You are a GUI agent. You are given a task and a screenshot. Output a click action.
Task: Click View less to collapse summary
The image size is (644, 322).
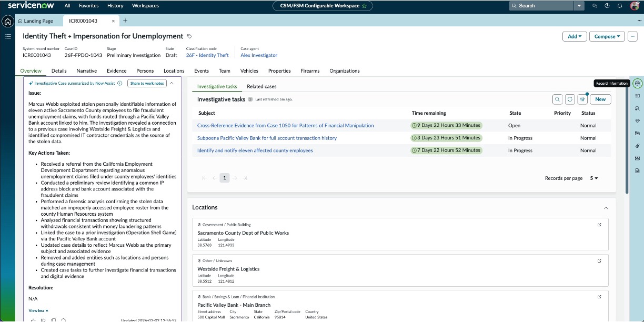pos(38,311)
